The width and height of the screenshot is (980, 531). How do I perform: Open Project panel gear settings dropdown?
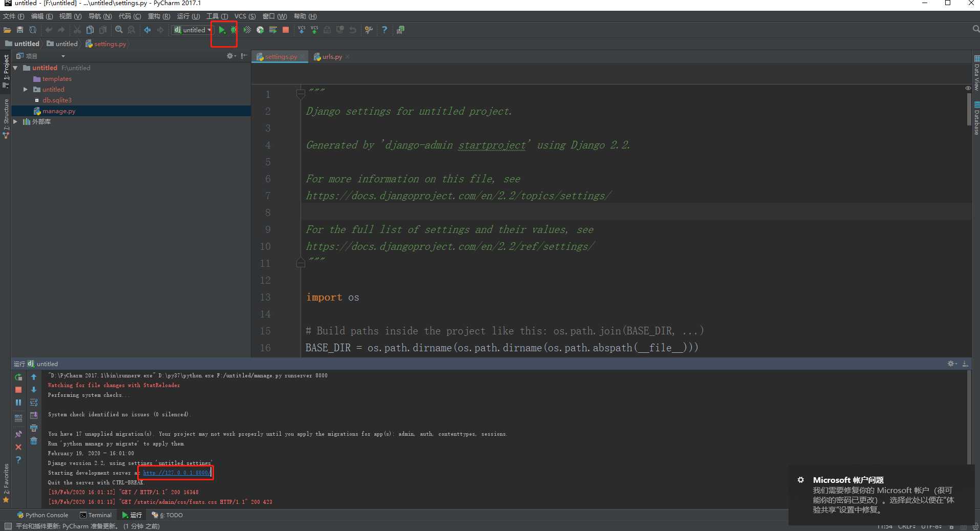231,56
